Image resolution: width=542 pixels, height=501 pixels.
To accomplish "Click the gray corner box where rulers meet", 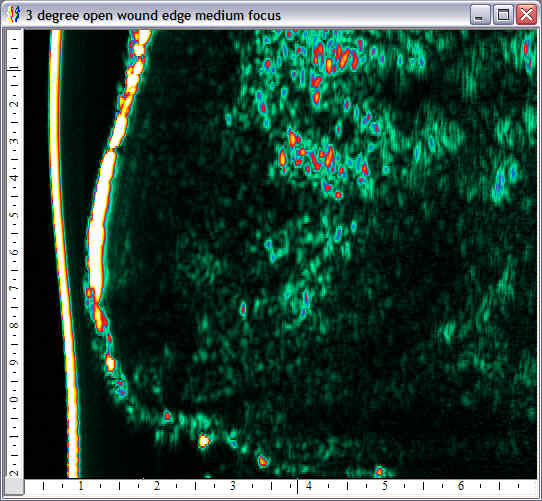I will pyautogui.click(x=14, y=487).
